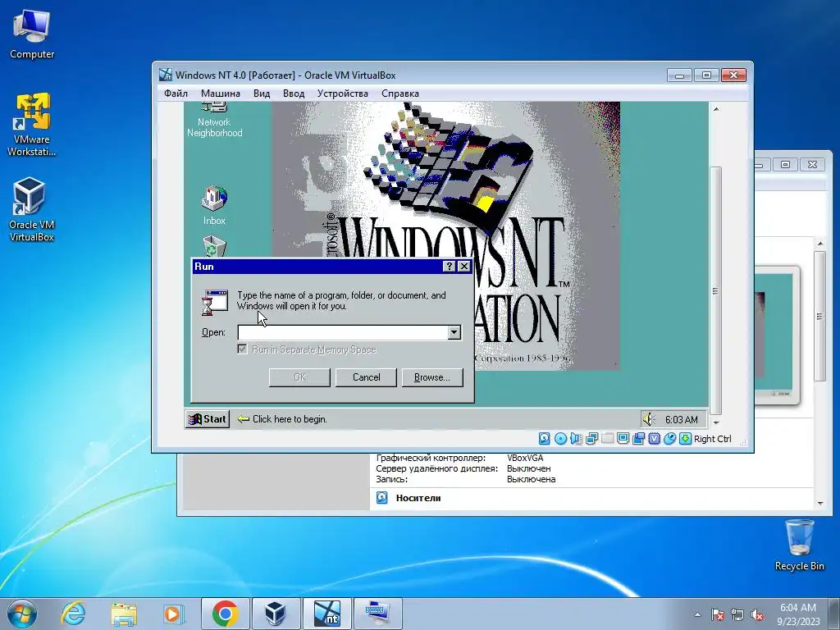Click Cancel in the Run dialog

(x=367, y=377)
